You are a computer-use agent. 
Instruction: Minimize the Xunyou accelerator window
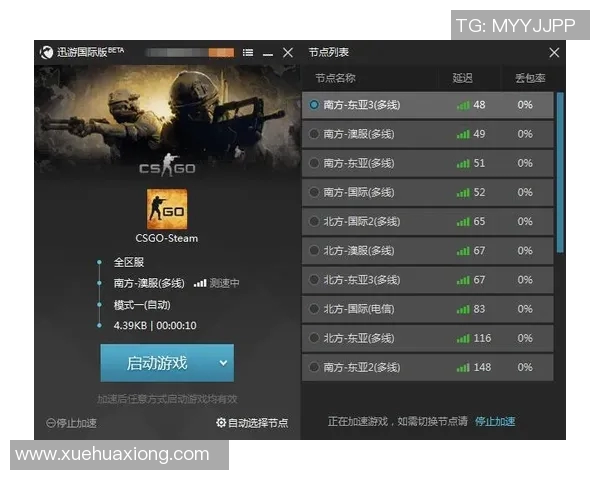268,55
